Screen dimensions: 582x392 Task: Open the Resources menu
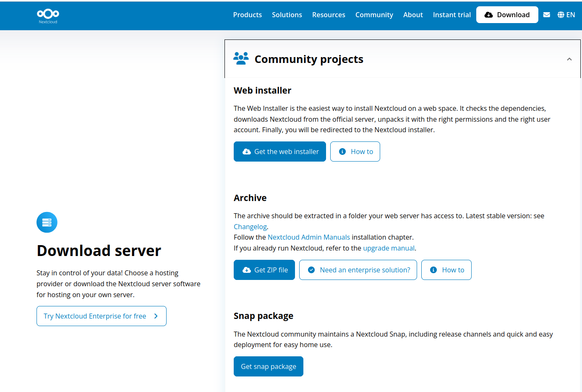(329, 15)
